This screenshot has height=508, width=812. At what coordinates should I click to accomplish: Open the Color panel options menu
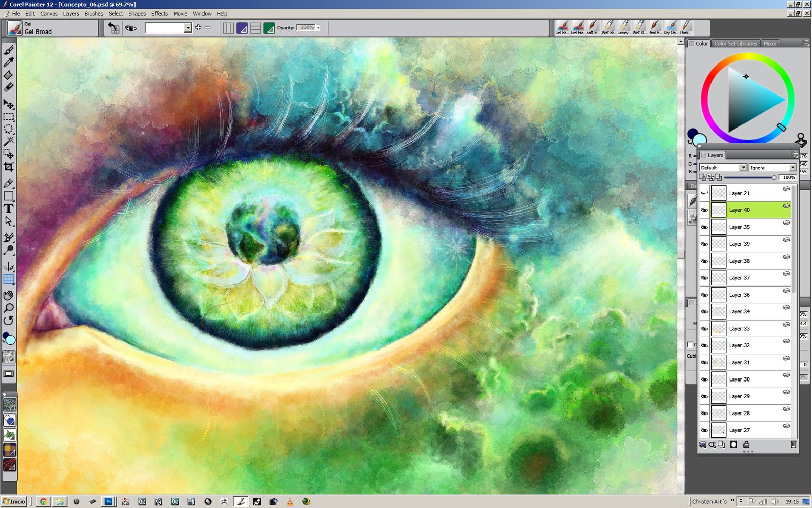coord(805,43)
